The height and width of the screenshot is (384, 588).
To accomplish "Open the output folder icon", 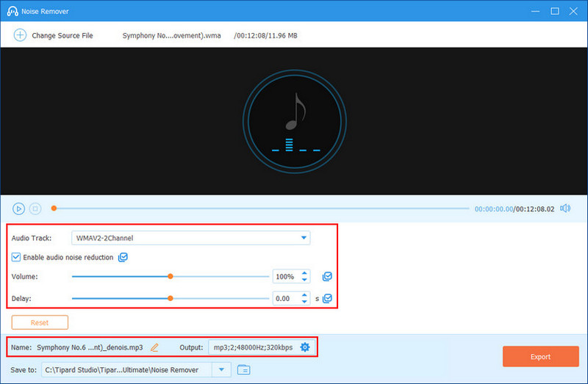I will pyautogui.click(x=244, y=369).
